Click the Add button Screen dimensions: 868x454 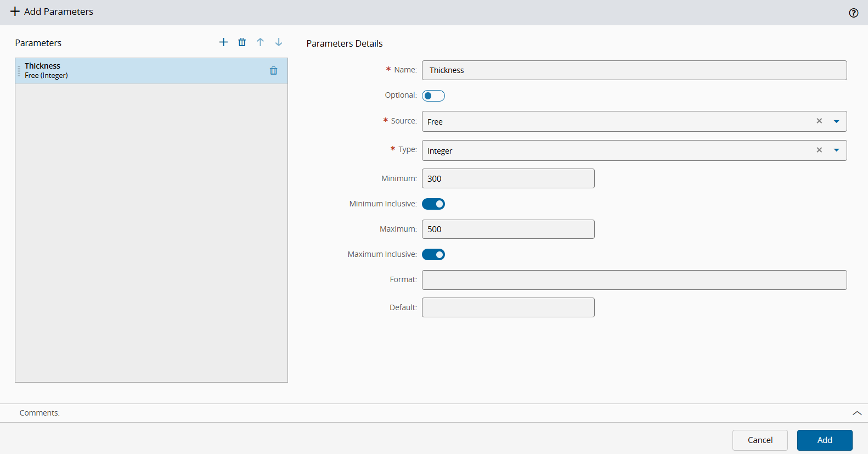825,440
